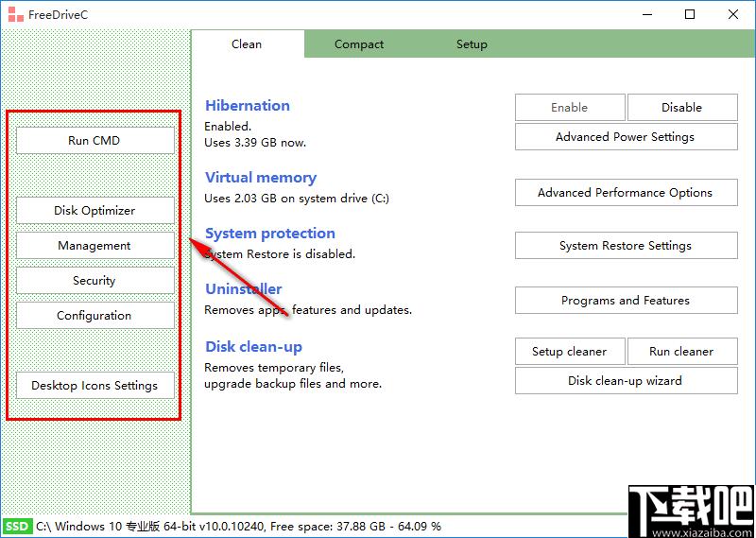This screenshot has height=538, width=756.
Task: Click the Hibernation heading
Action: tap(248, 106)
